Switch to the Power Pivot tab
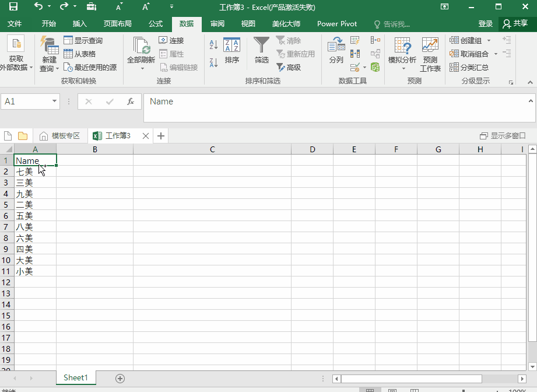The width and height of the screenshot is (537, 392). coord(337,24)
